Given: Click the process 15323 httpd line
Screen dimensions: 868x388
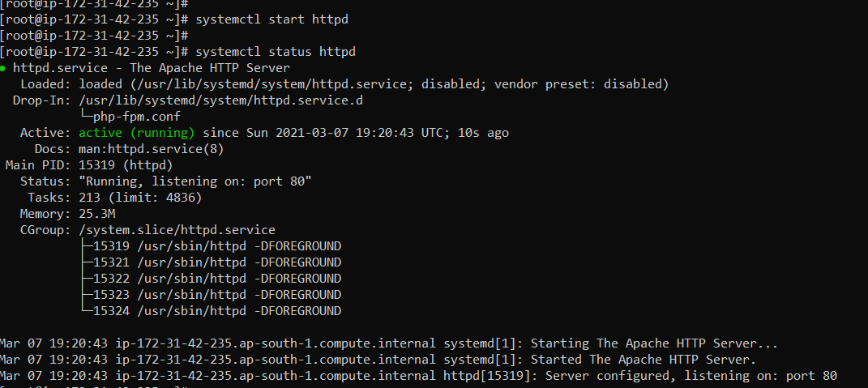Looking at the screenshot, I should point(211,295).
